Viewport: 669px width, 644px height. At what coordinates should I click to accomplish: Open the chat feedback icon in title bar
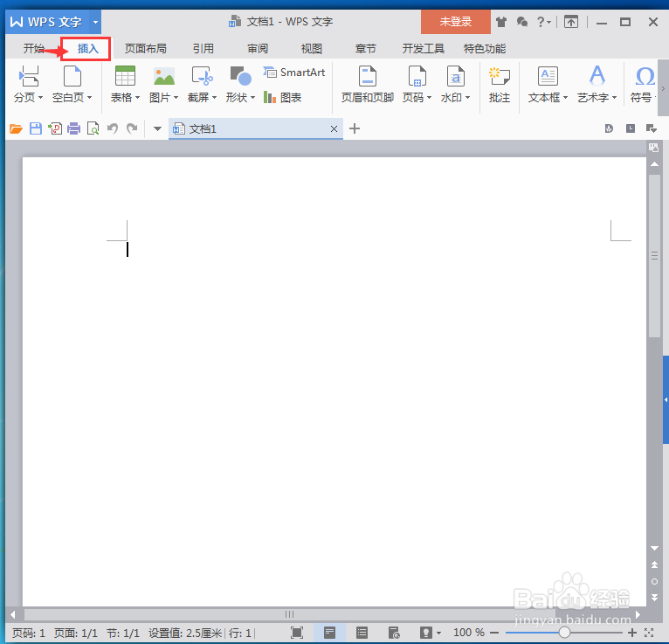521,22
